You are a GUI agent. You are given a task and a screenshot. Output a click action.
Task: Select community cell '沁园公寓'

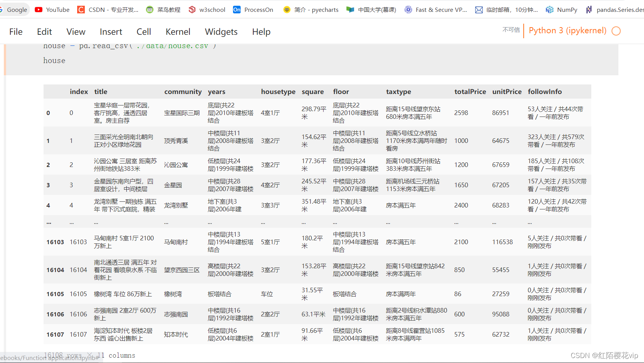click(176, 165)
